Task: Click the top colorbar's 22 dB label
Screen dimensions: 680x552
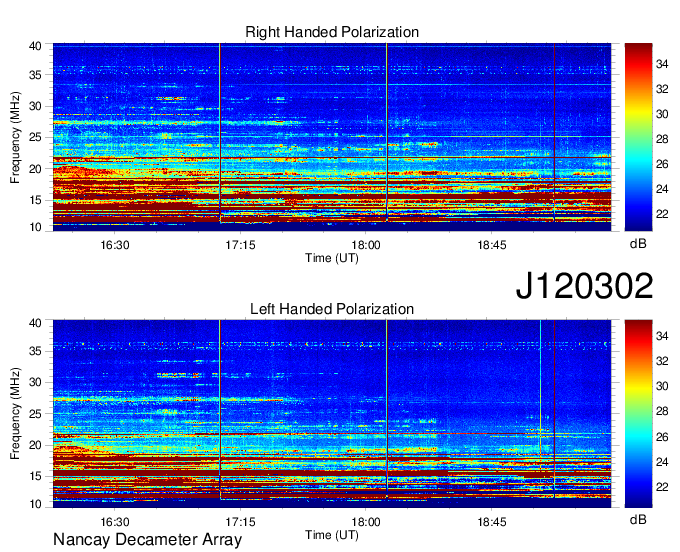Action: pyautogui.click(x=662, y=214)
